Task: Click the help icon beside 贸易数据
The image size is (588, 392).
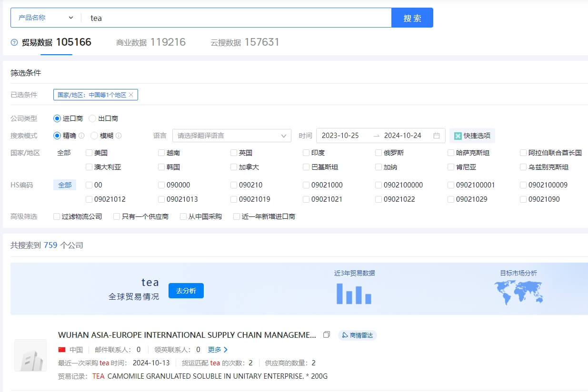Action: point(14,42)
